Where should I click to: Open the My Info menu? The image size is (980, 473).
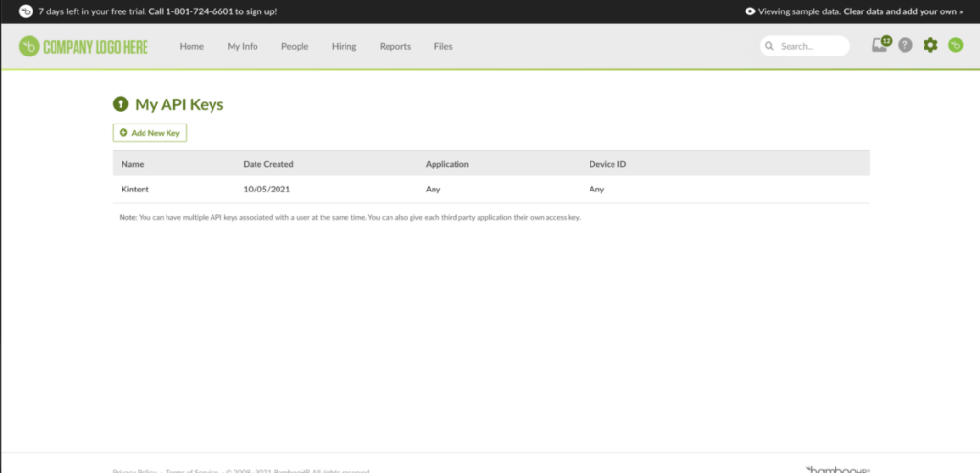click(x=242, y=46)
